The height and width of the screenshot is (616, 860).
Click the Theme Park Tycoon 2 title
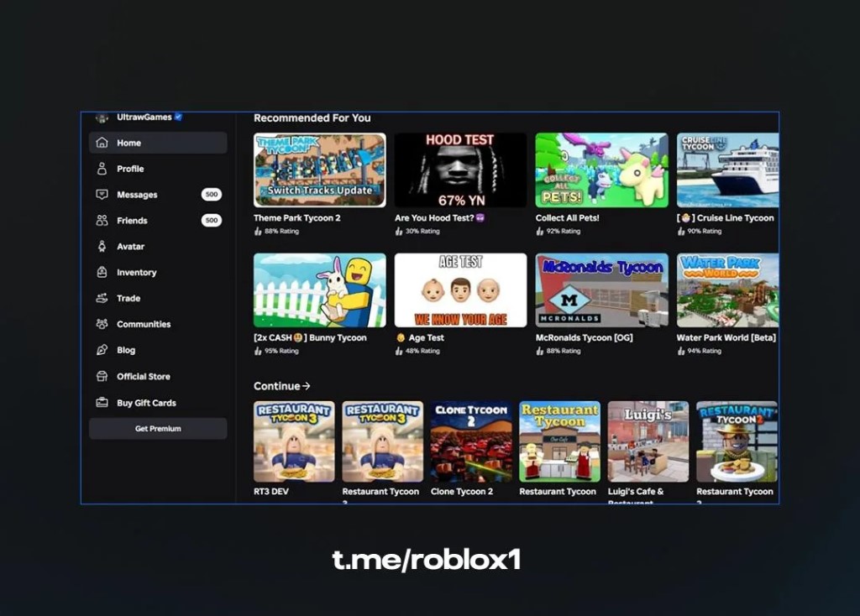(x=296, y=217)
